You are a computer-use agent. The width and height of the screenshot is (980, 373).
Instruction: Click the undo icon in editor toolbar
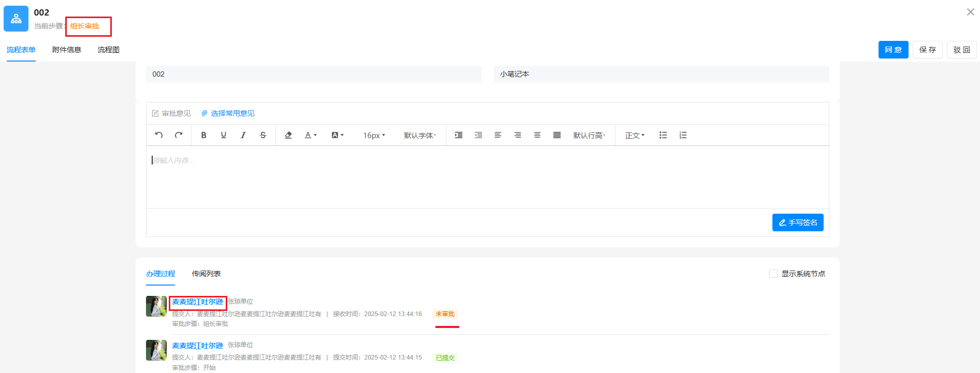coord(159,135)
